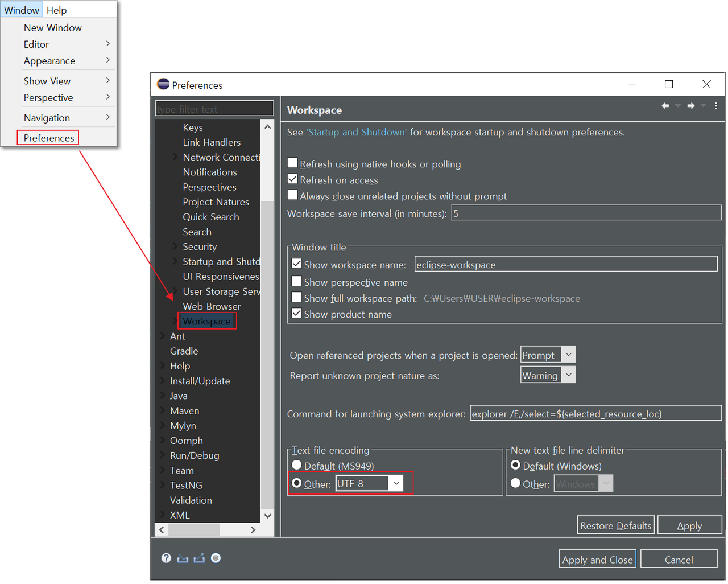Toggle Show workspace name checkbox
The height and width of the screenshot is (584, 728).
click(296, 264)
